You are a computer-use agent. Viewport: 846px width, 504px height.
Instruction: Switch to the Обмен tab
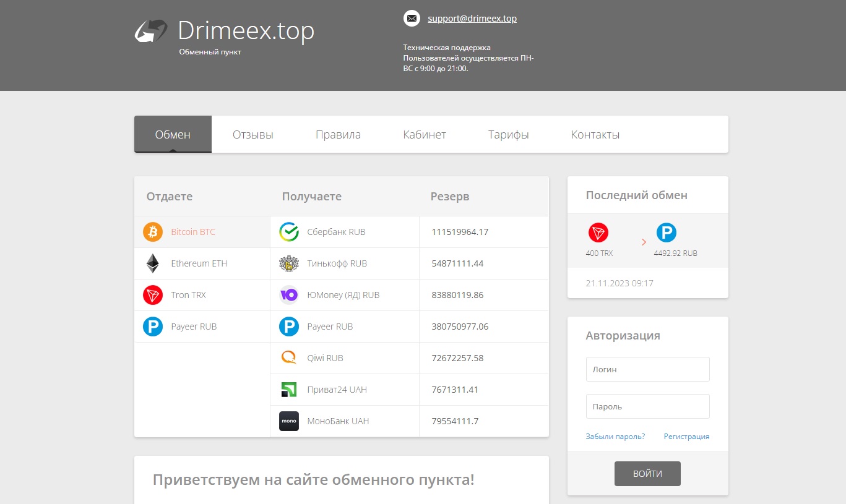173,134
